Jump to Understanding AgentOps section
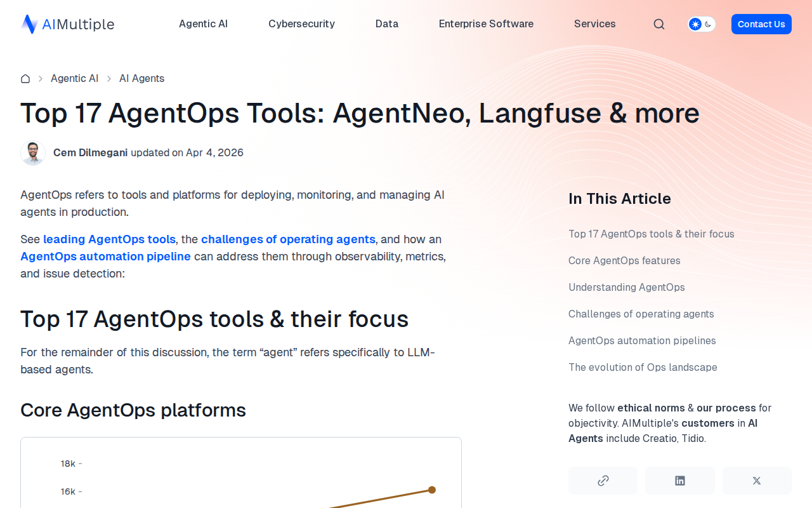812x508 pixels. pyautogui.click(x=627, y=288)
